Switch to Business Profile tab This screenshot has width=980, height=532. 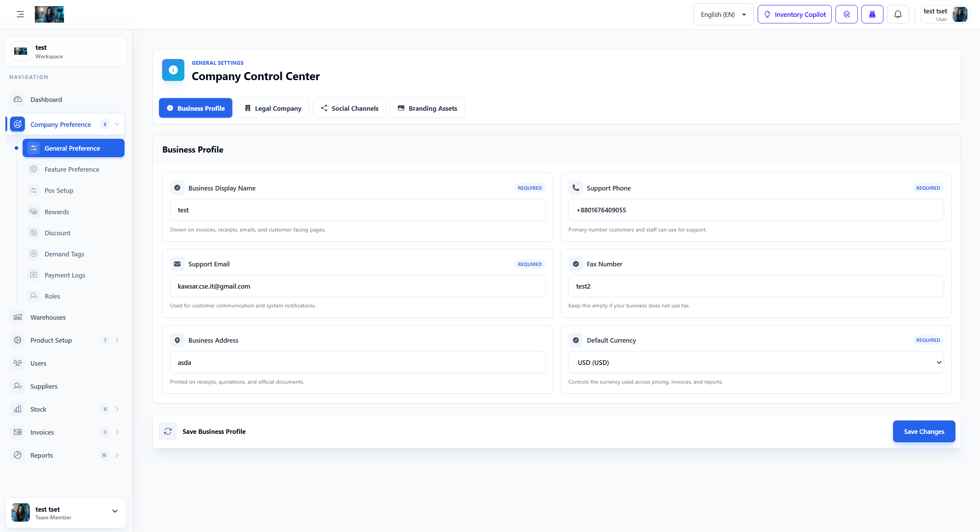point(195,108)
